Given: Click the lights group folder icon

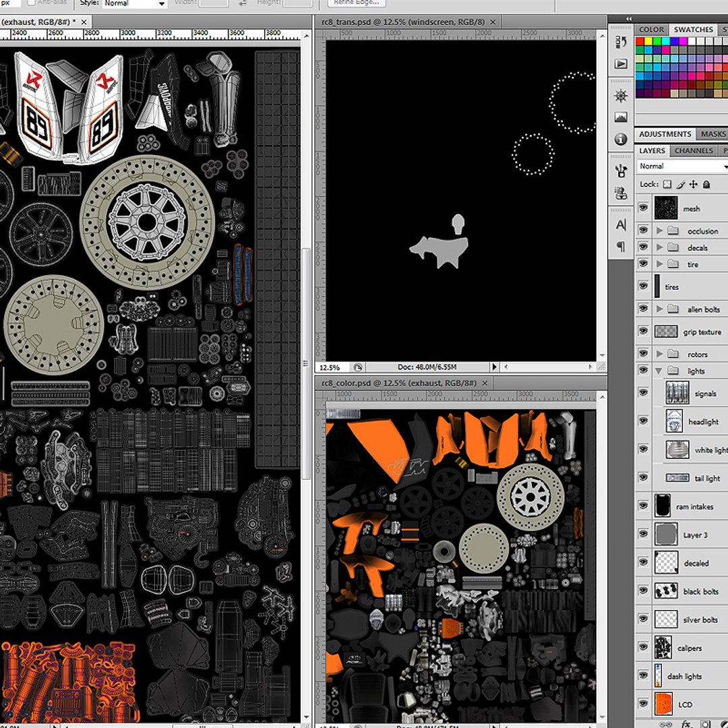Looking at the screenshot, I should pos(673,371).
